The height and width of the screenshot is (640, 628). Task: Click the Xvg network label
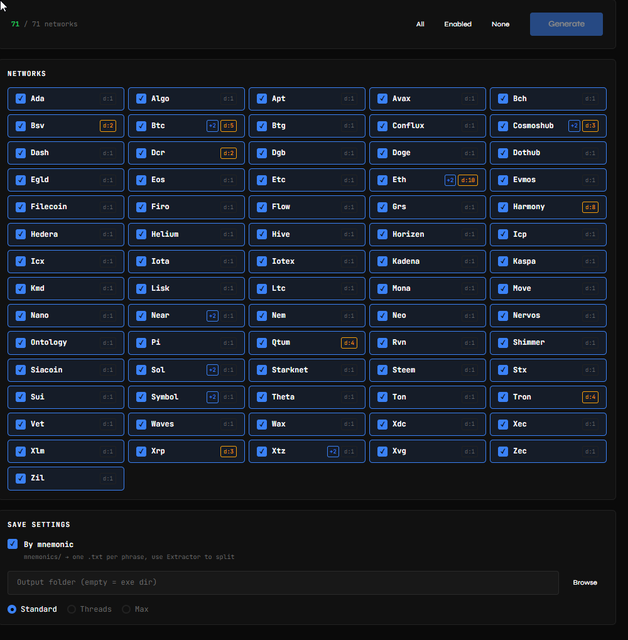point(399,451)
